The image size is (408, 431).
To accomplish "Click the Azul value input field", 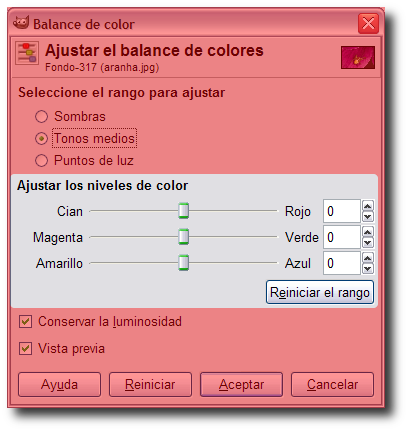I will (342, 263).
